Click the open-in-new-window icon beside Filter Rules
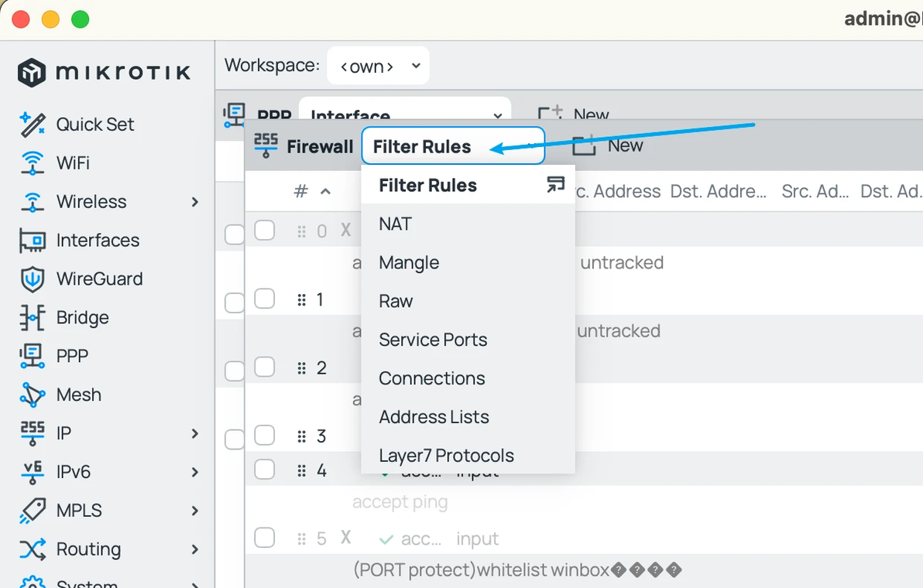 pos(555,185)
